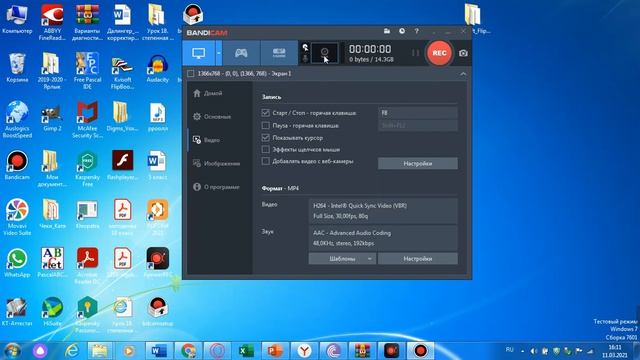This screenshot has width=640, height=360.
Task: Enable Добавлять видео с веб-камеры checkbox
Action: pyautogui.click(x=265, y=161)
